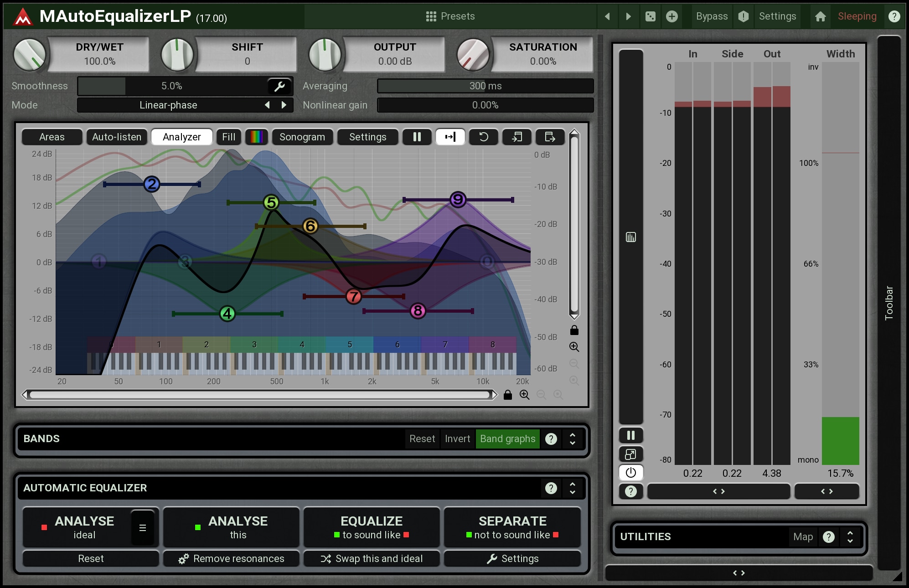Click the undo reset arrow icon in analyzer toolbar
Image resolution: width=909 pixels, height=588 pixels.
tap(483, 137)
